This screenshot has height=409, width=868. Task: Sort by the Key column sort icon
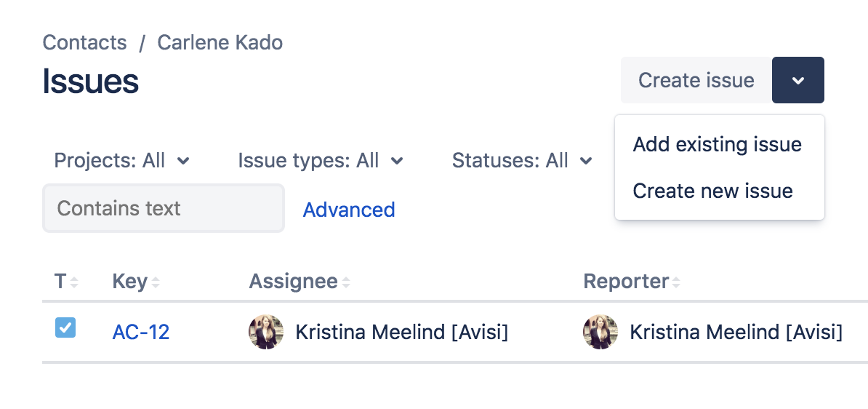(x=156, y=282)
